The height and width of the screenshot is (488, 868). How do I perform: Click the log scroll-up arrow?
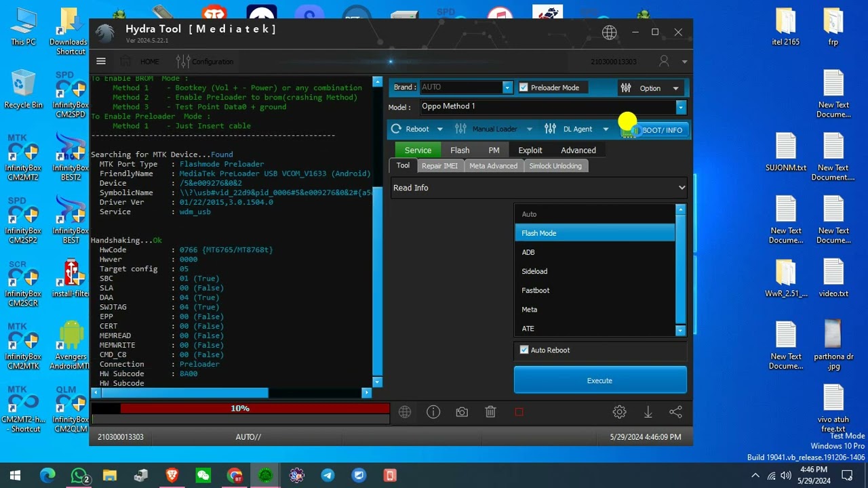[x=377, y=83]
